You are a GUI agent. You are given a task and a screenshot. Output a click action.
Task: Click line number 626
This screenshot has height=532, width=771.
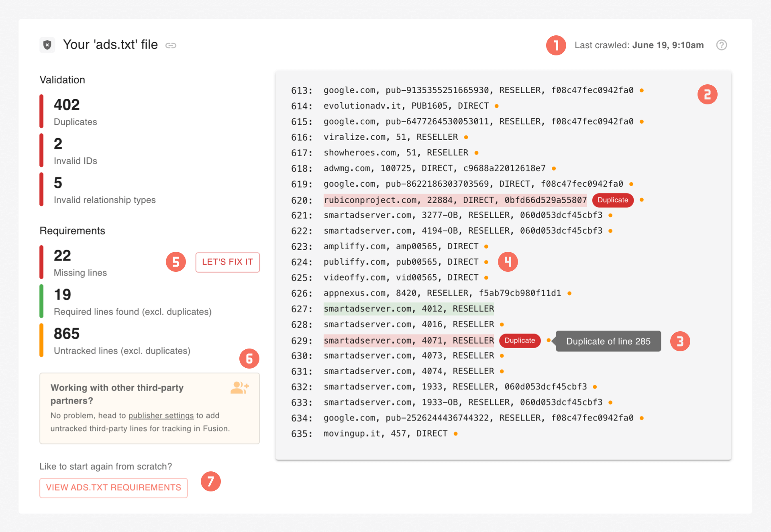point(302,294)
